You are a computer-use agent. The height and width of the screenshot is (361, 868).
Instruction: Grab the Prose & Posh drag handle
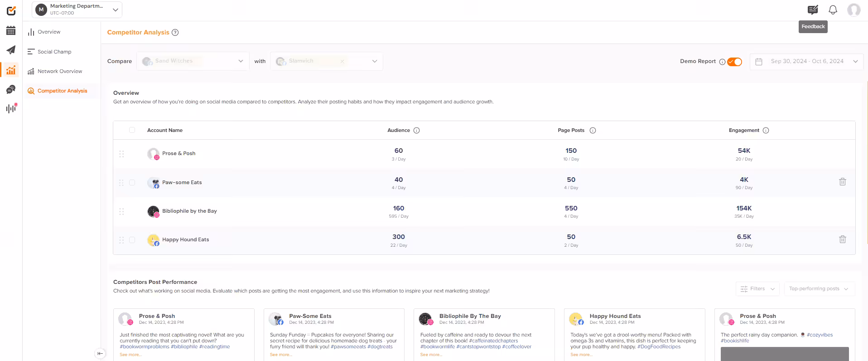pyautogui.click(x=121, y=154)
